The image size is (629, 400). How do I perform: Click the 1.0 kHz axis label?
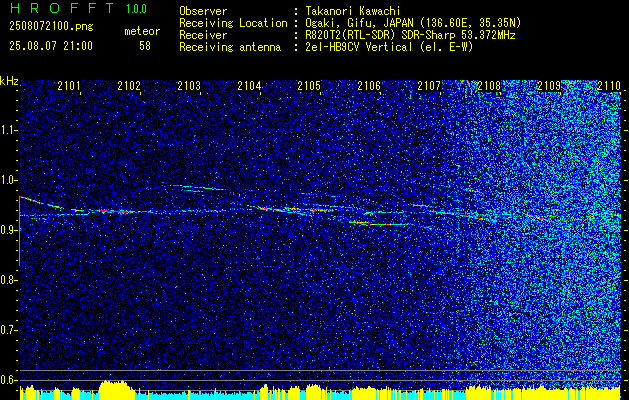[8, 180]
